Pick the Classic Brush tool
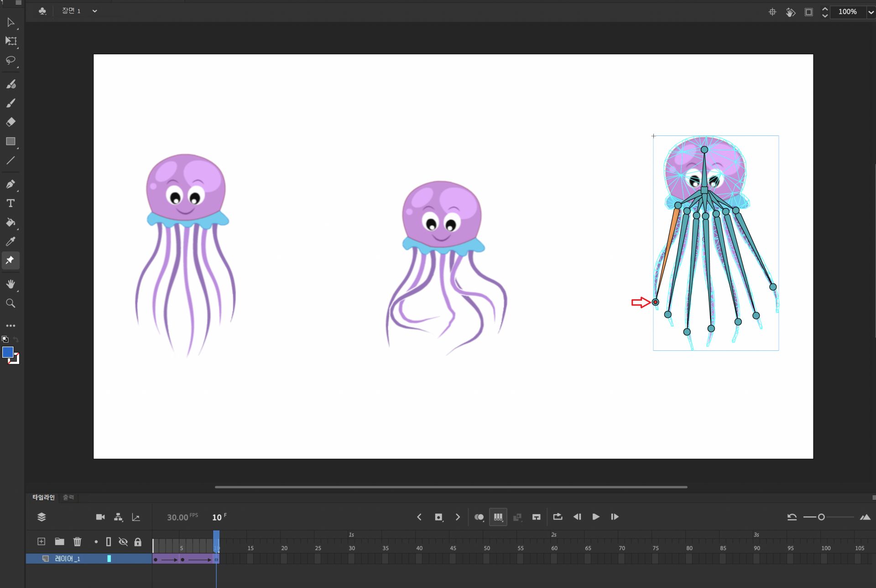 click(11, 84)
